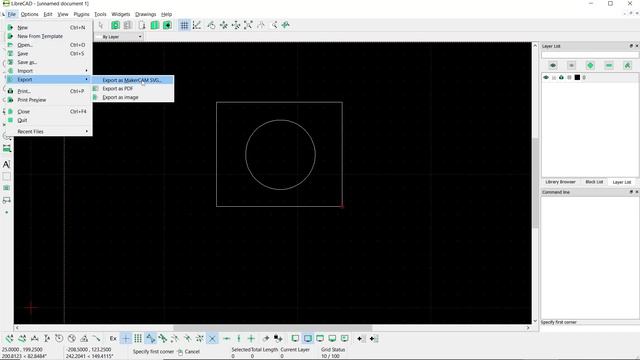Open the By Layer dropdown
The image size is (640, 360).
119,37
